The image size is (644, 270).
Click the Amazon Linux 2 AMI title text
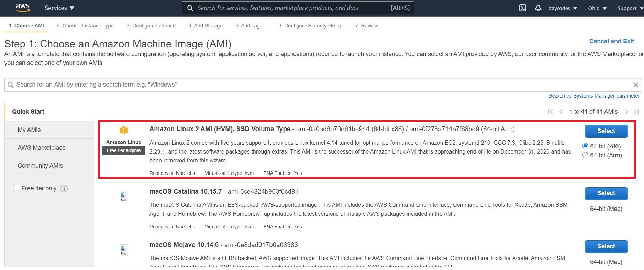coord(220,129)
